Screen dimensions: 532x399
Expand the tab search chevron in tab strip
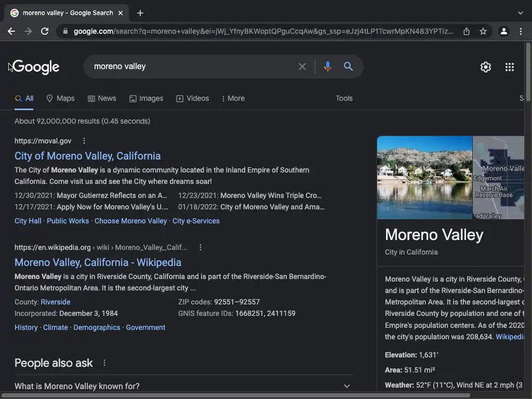pos(521,13)
